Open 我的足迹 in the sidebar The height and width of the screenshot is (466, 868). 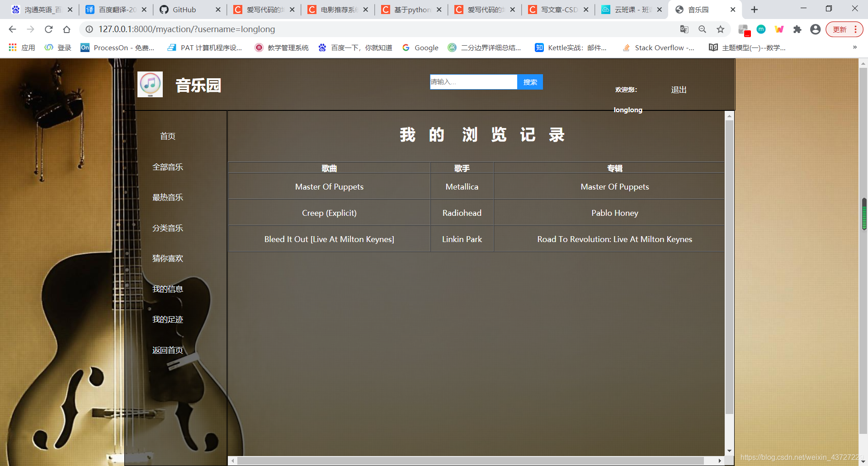click(x=168, y=319)
